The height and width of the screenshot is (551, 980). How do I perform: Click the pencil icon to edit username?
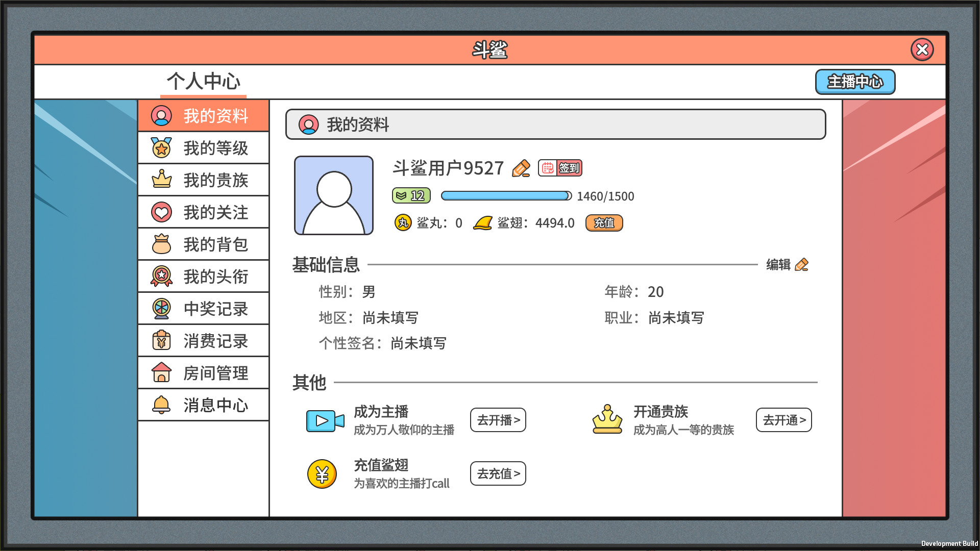coord(520,167)
